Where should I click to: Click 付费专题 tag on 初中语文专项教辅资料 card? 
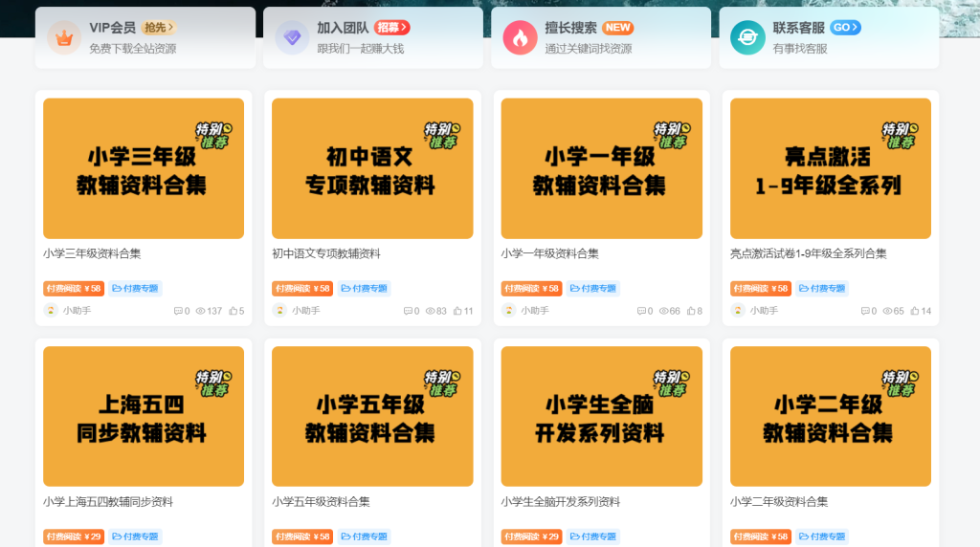(x=364, y=288)
